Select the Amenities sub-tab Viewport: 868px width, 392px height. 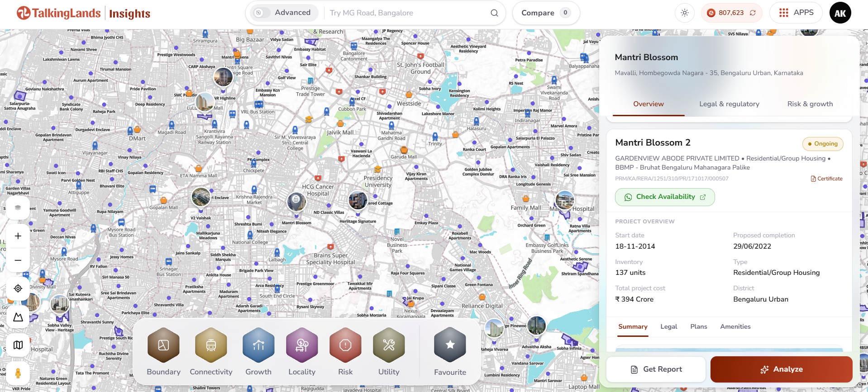[x=735, y=326]
